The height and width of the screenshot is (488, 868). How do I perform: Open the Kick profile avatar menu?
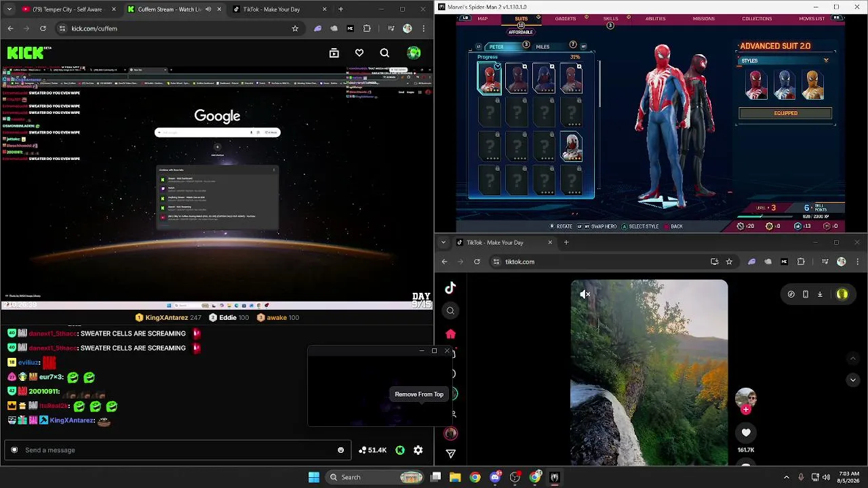pos(414,53)
